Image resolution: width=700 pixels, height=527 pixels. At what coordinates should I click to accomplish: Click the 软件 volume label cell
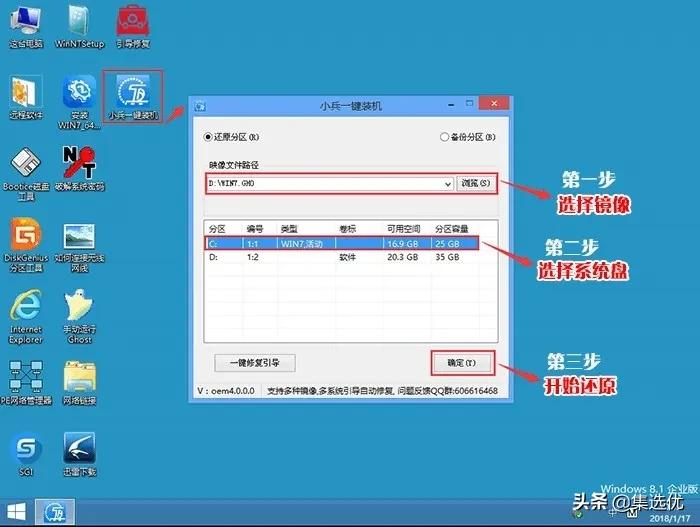(347, 257)
